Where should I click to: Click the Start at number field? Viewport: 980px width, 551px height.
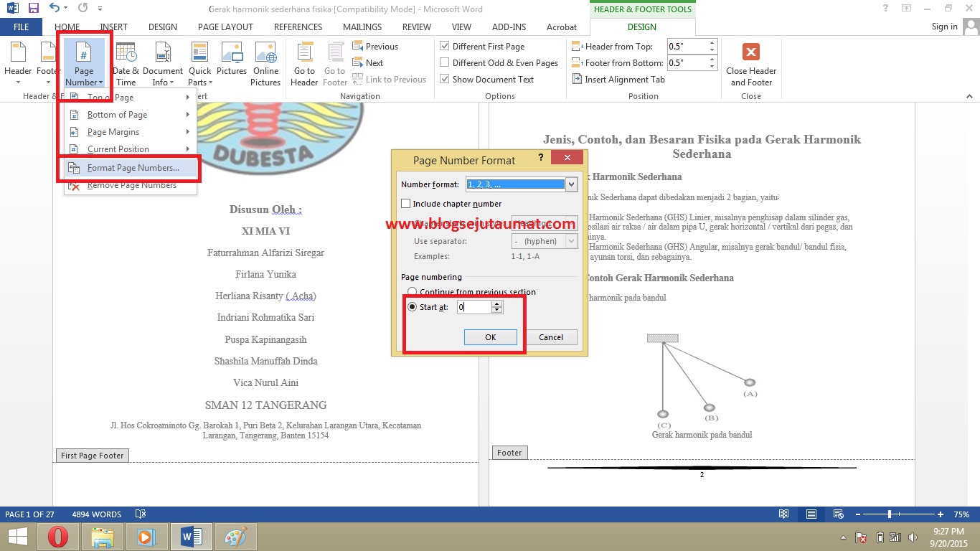point(474,307)
